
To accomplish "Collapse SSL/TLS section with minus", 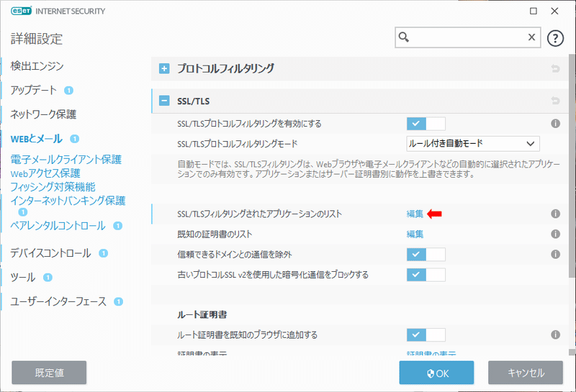I will (x=164, y=101).
